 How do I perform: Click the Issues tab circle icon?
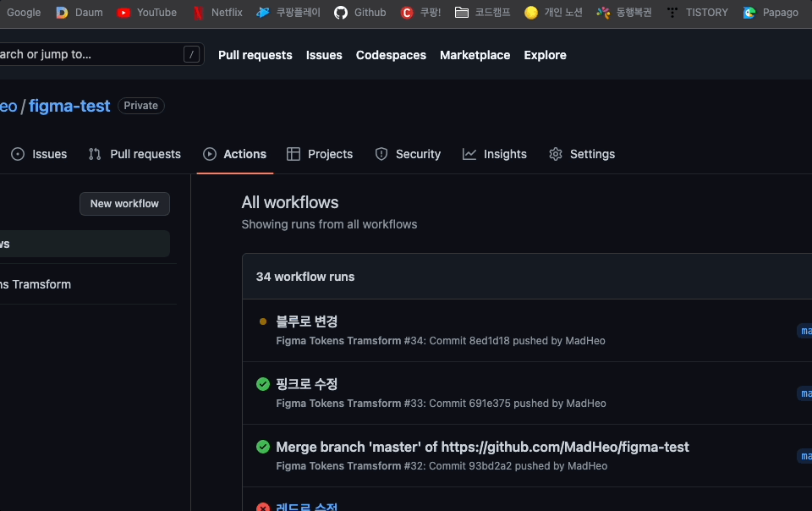[18, 154]
